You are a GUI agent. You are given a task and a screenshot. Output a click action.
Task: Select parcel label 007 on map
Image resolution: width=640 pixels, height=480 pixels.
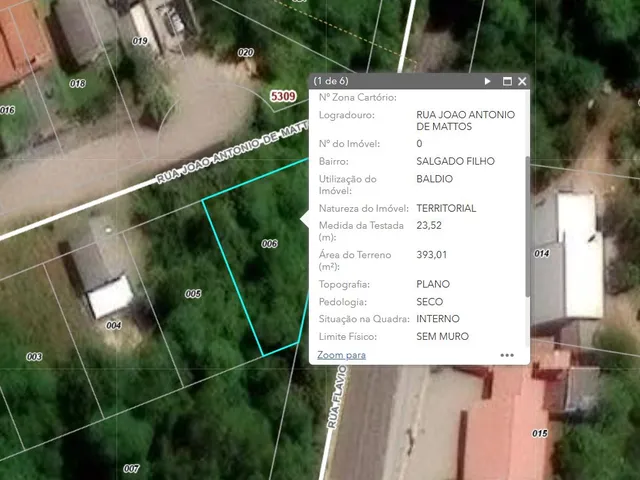pos(131,469)
